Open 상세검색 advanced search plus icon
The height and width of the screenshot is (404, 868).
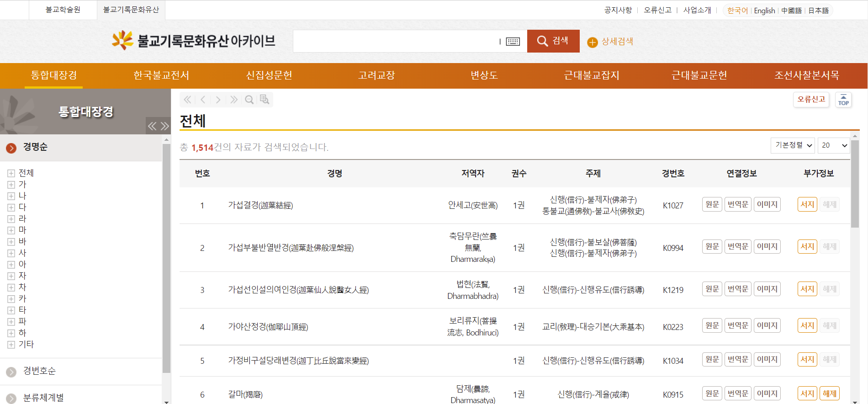592,42
